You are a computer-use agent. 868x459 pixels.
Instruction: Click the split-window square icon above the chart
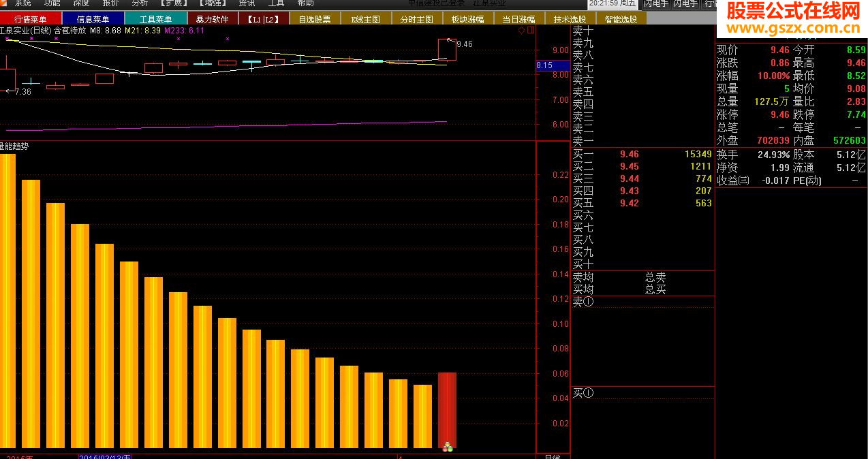[x=531, y=31]
